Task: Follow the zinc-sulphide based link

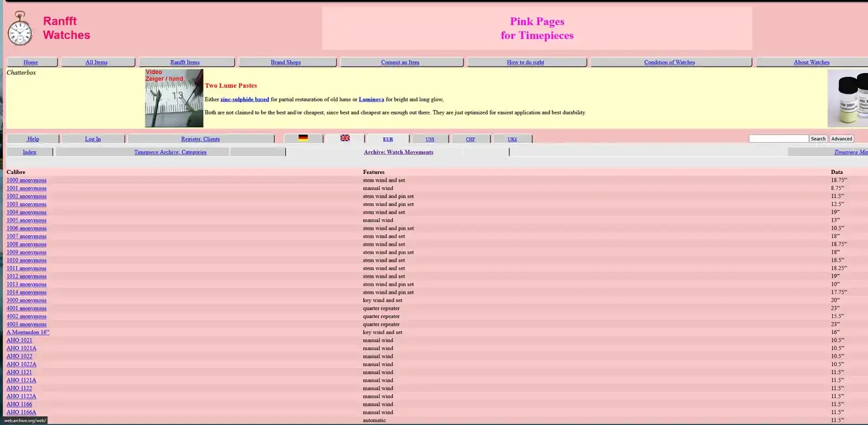Action: [245, 99]
